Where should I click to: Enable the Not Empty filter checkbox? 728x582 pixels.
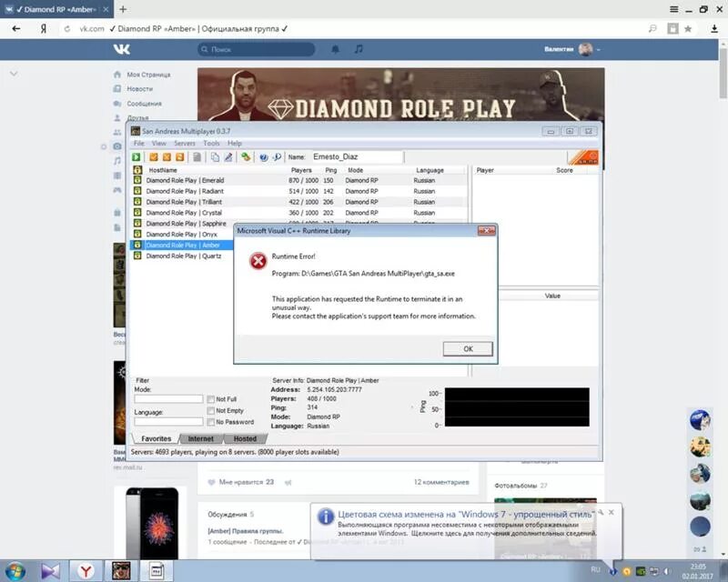coord(211,411)
